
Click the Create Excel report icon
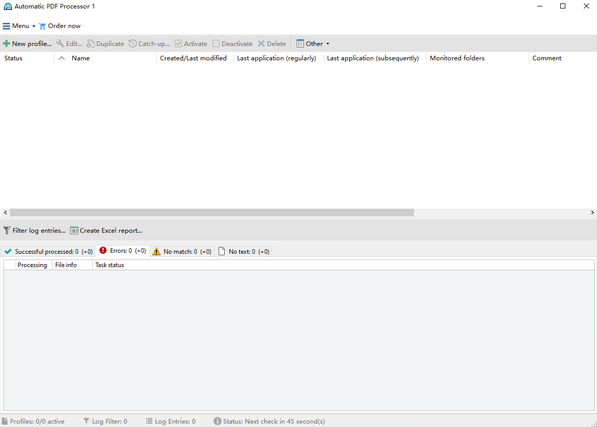(74, 231)
